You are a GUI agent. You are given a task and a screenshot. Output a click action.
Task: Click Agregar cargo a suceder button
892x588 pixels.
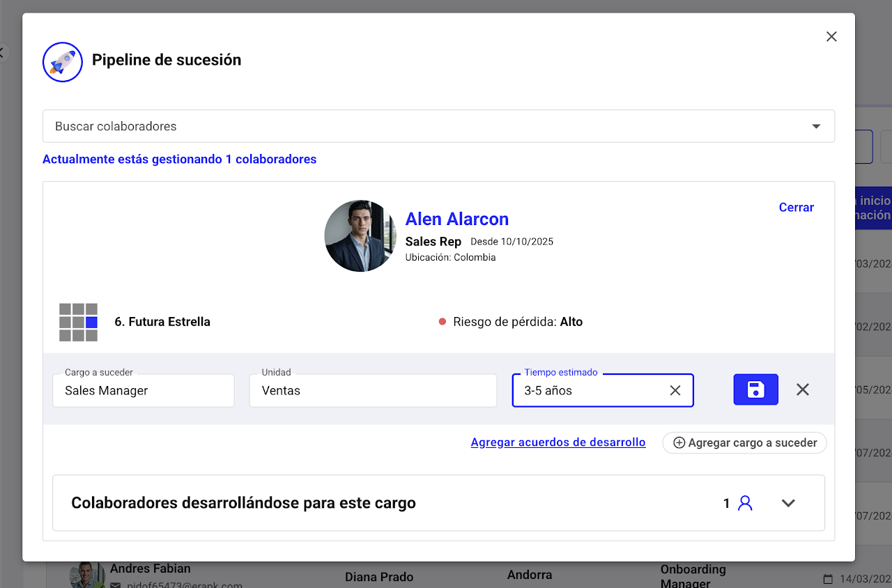point(744,442)
